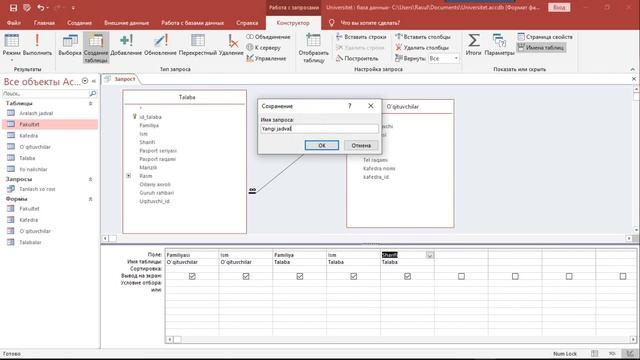Click К серверу option
Screen dimensions: 640x360
point(263,47)
